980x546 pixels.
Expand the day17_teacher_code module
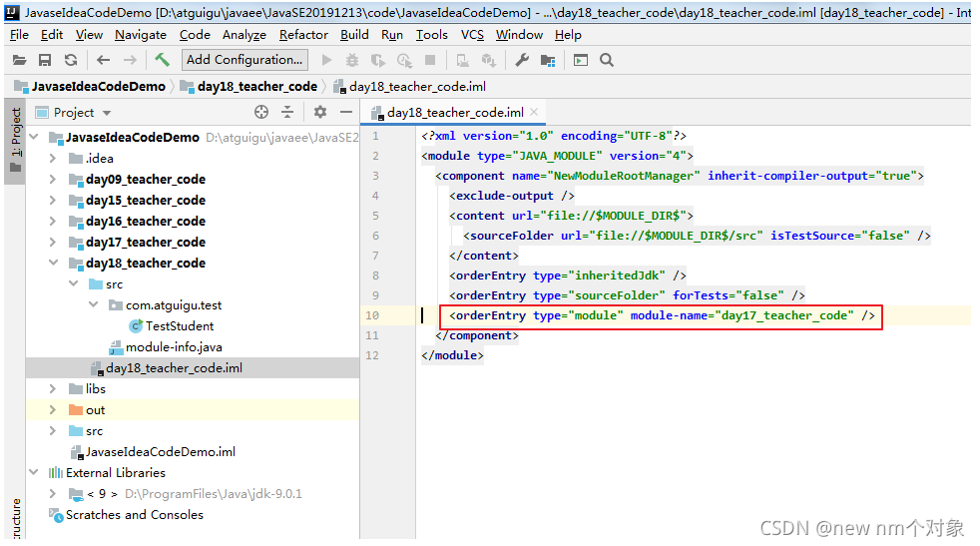[x=53, y=242]
